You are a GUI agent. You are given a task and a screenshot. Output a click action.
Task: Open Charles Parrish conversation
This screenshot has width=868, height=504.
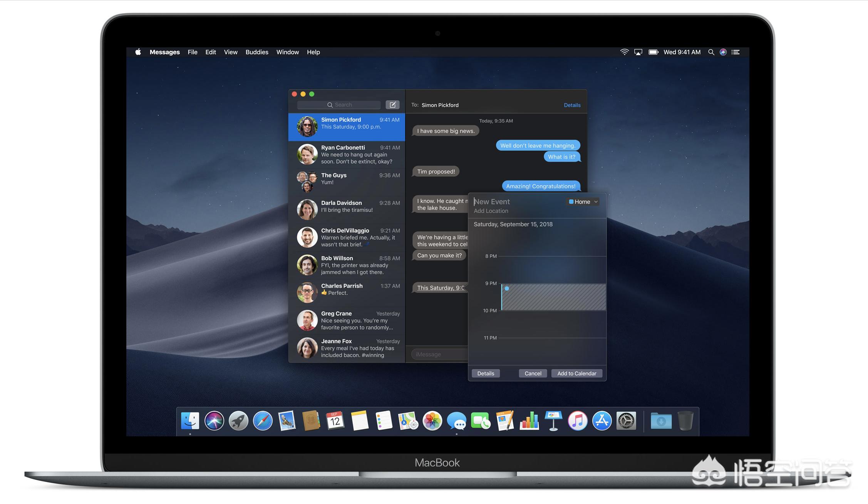point(347,293)
